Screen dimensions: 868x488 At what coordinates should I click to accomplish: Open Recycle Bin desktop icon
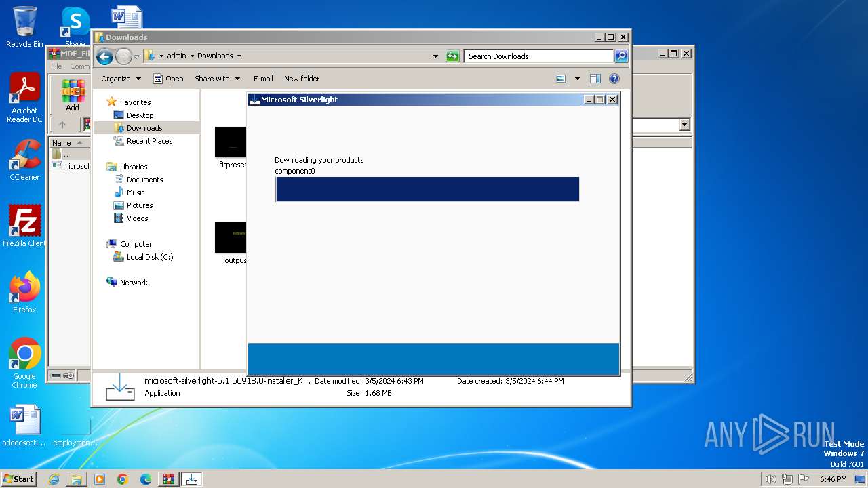[x=24, y=27]
